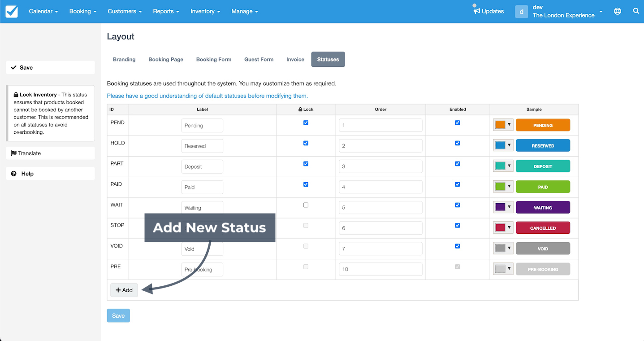Switch to the Booking Page tab
The image size is (644, 341).
click(x=166, y=59)
